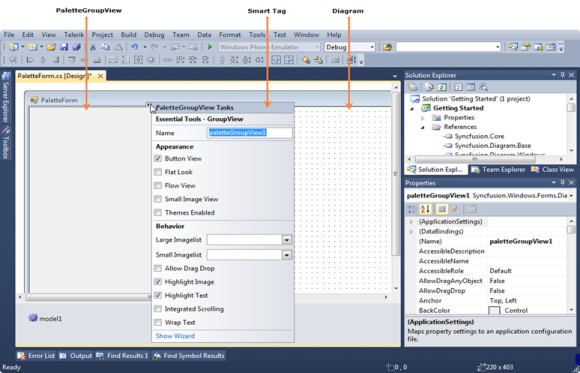
Task: Open the Format menu
Action: (x=230, y=35)
